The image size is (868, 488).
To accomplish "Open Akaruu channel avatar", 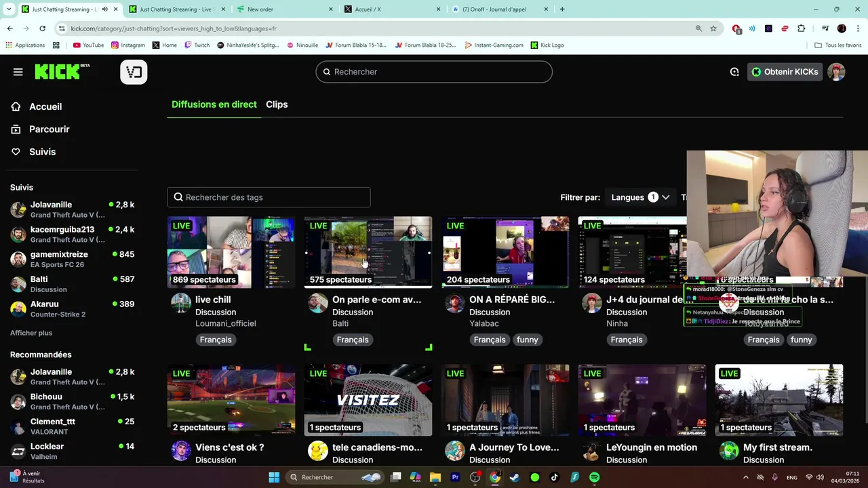I will pyautogui.click(x=18, y=309).
